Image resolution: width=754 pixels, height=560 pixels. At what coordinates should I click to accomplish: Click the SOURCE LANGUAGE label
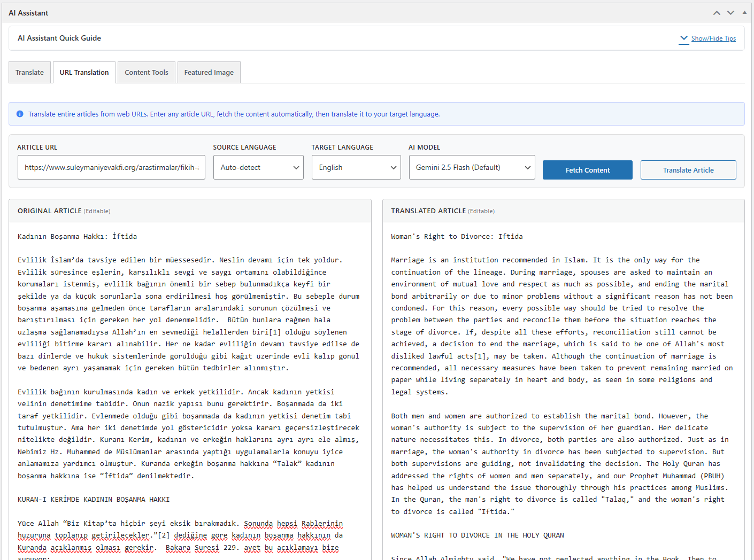click(x=244, y=147)
